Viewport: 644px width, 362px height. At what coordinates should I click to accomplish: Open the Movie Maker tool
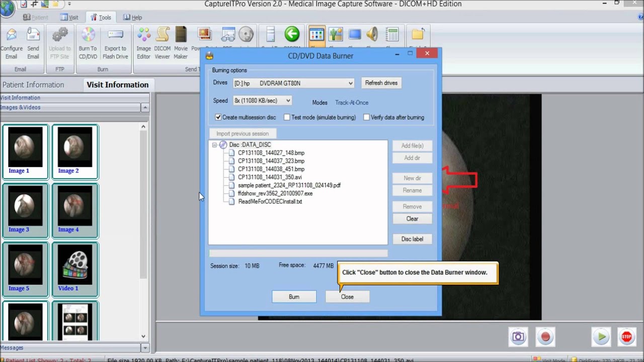[181, 44]
